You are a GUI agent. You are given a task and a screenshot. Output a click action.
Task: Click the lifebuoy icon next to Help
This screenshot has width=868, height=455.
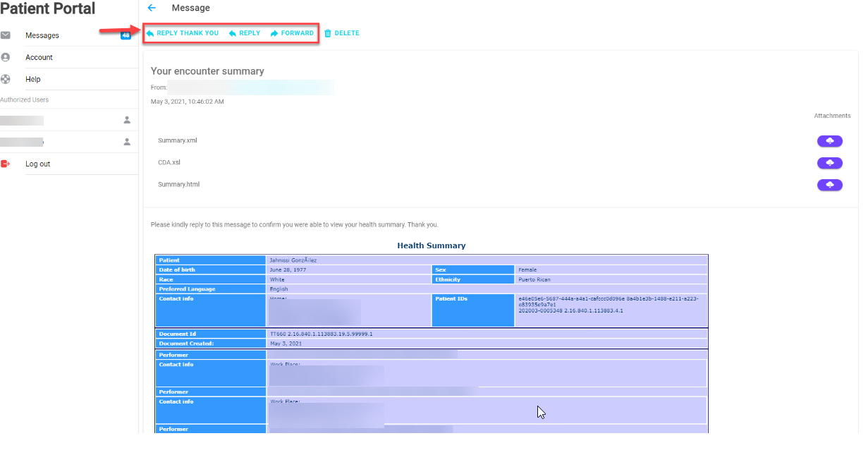[6, 79]
